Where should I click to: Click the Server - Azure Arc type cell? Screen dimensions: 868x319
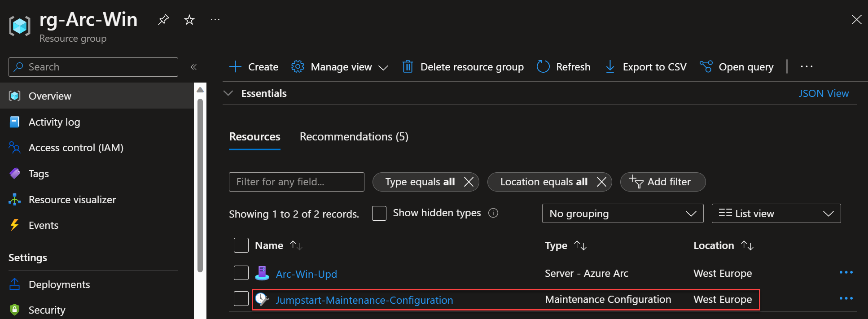586,273
